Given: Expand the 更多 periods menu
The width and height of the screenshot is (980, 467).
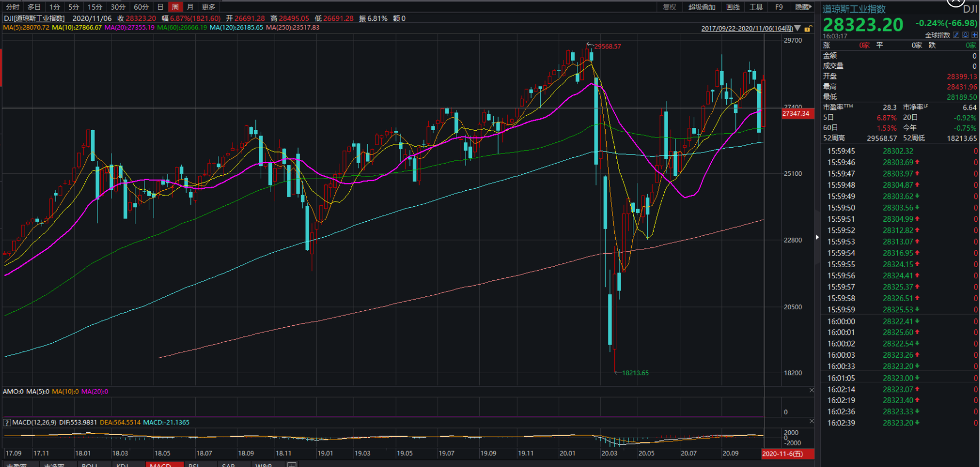Looking at the screenshot, I should [x=208, y=7].
